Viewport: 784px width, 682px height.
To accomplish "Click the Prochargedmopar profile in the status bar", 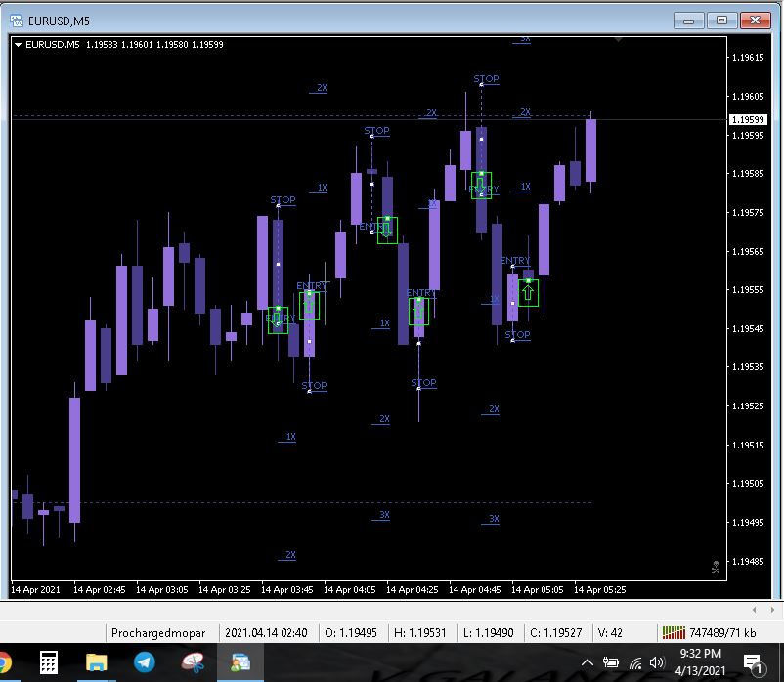I will click(x=158, y=633).
